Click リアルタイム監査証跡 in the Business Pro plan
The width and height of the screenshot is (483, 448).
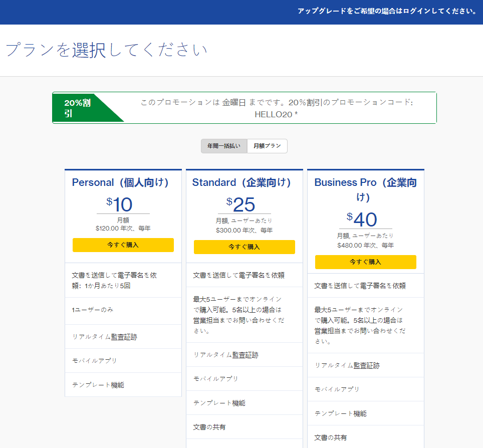tap(347, 366)
